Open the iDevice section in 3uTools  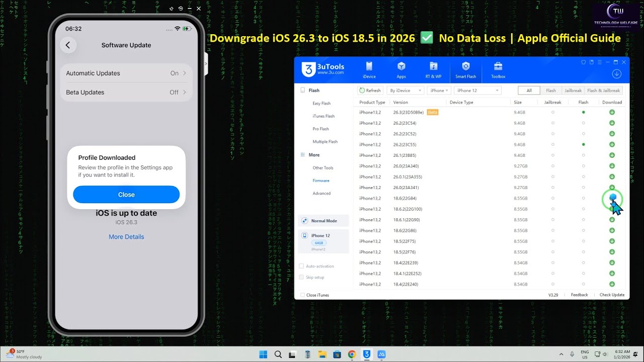[369, 70]
